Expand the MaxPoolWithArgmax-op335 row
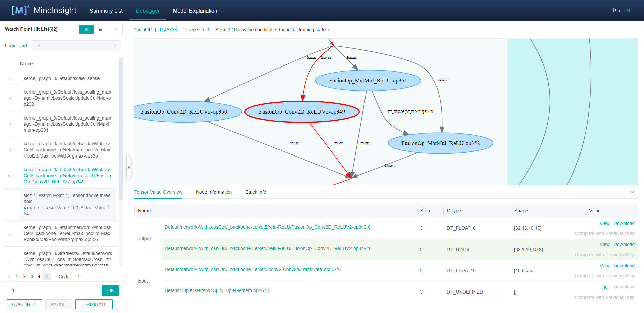 [x=10, y=150]
